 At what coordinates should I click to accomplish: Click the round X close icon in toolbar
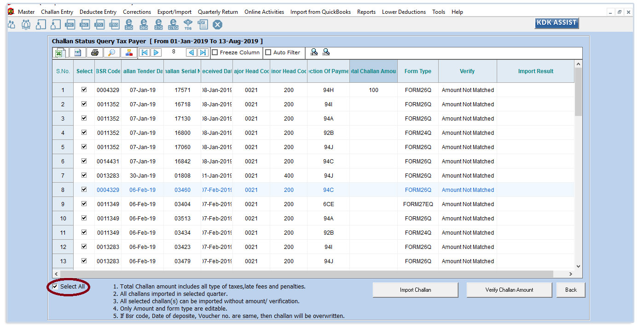217,24
